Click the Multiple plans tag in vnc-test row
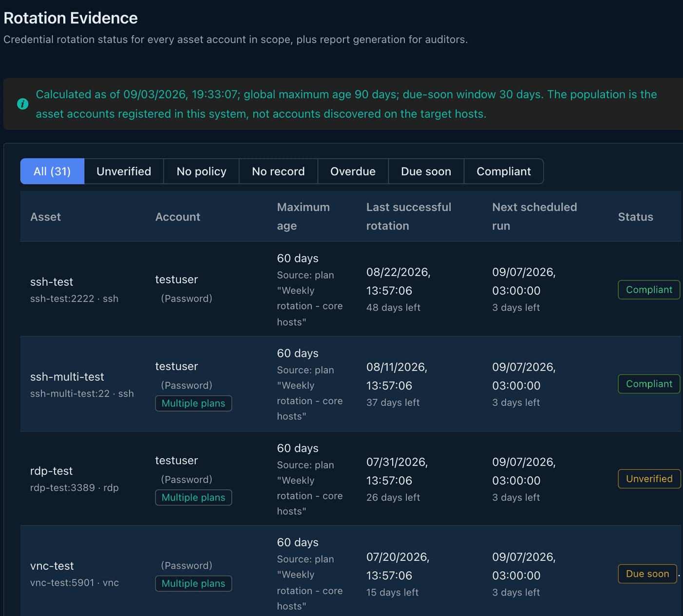 point(193,583)
